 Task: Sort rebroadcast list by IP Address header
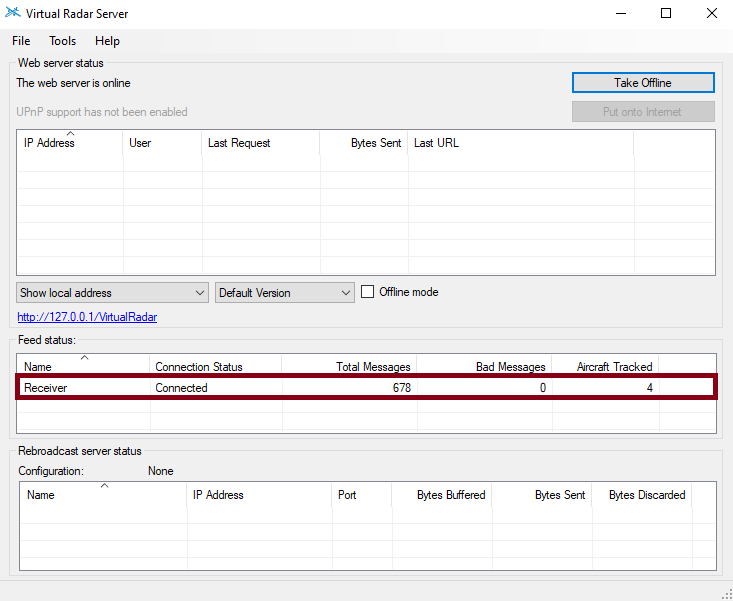[x=259, y=494]
